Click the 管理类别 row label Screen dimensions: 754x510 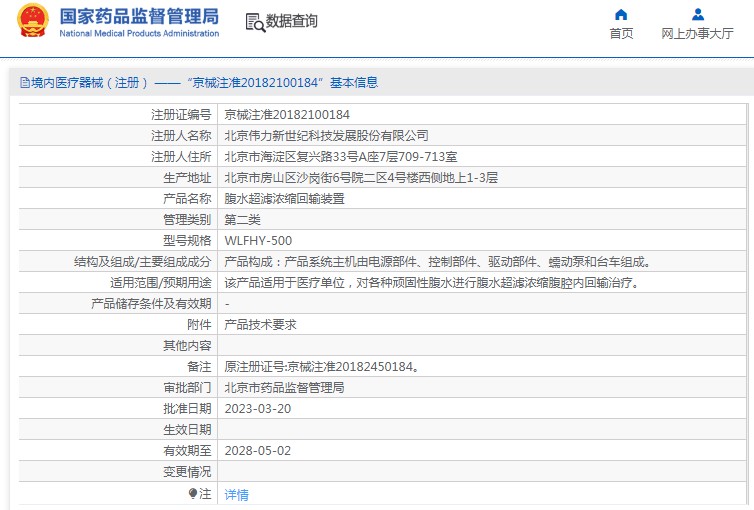point(187,220)
